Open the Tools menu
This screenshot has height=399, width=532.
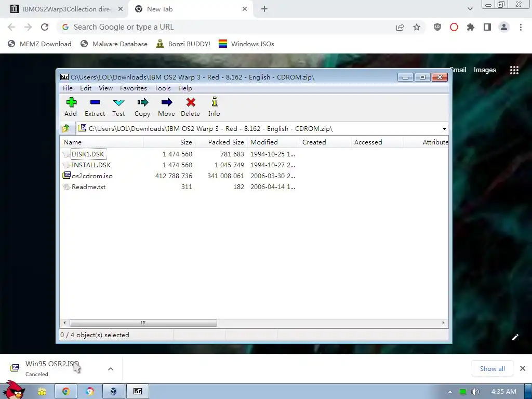point(163,88)
